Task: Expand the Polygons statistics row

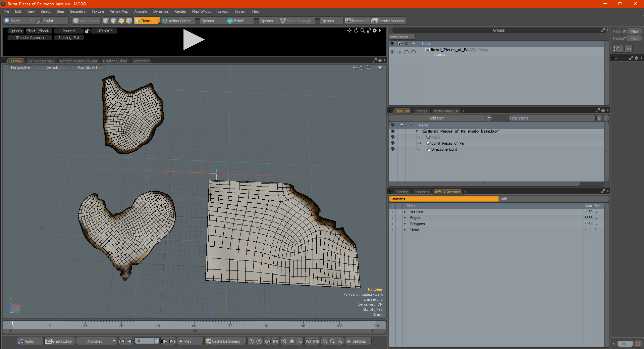Action: point(405,224)
